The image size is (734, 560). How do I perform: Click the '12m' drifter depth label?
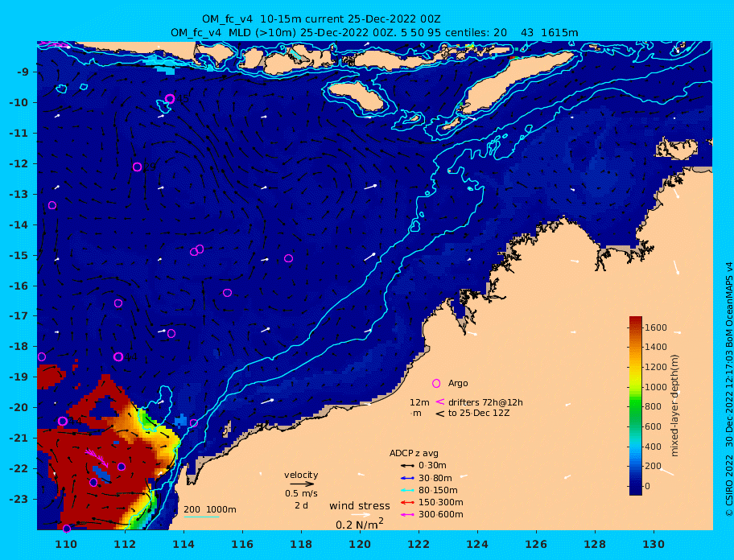[x=419, y=402]
